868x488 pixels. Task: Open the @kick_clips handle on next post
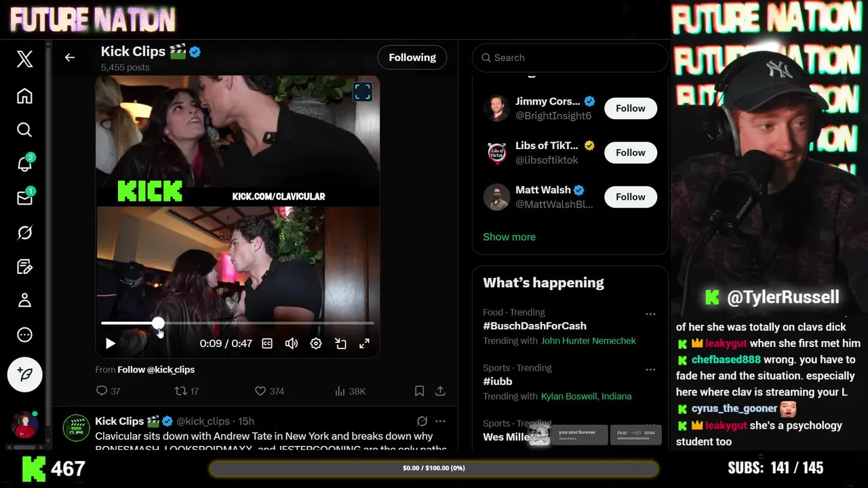(x=203, y=421)
